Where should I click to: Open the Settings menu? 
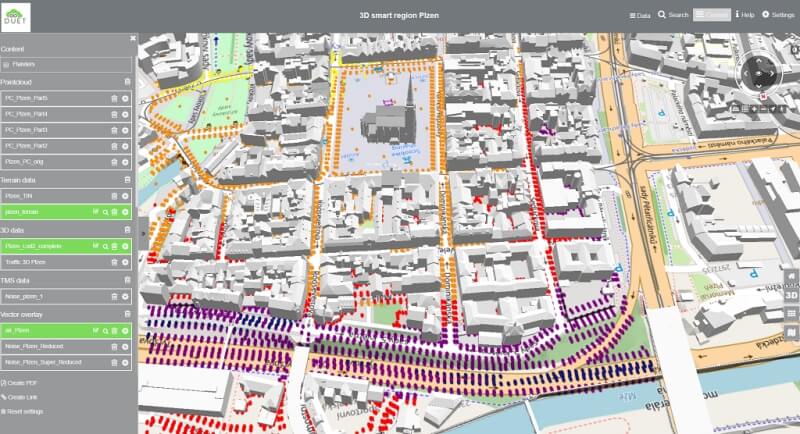tap(778, 15)
